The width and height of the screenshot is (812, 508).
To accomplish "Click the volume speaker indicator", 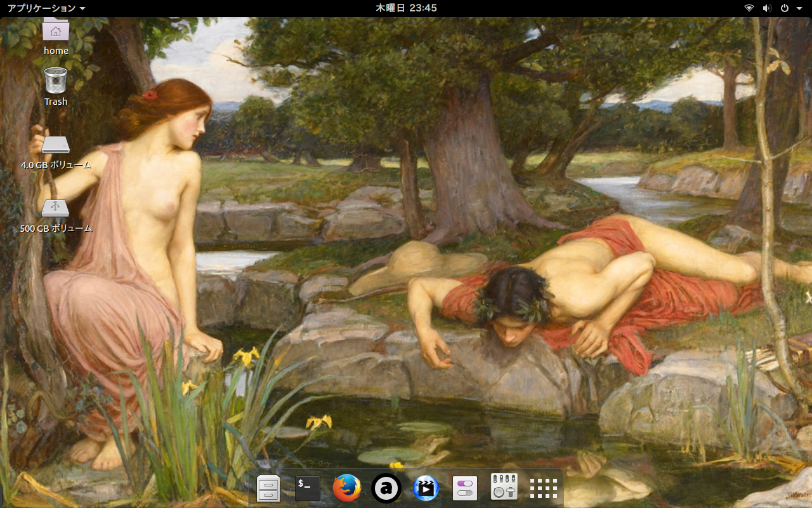I will click(x=767, y=8).
